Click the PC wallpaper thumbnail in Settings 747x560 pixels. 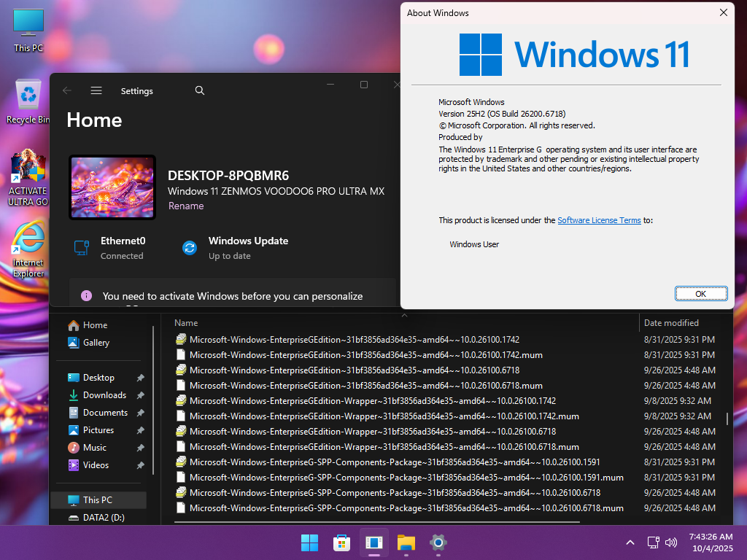[x=112, y=187]
